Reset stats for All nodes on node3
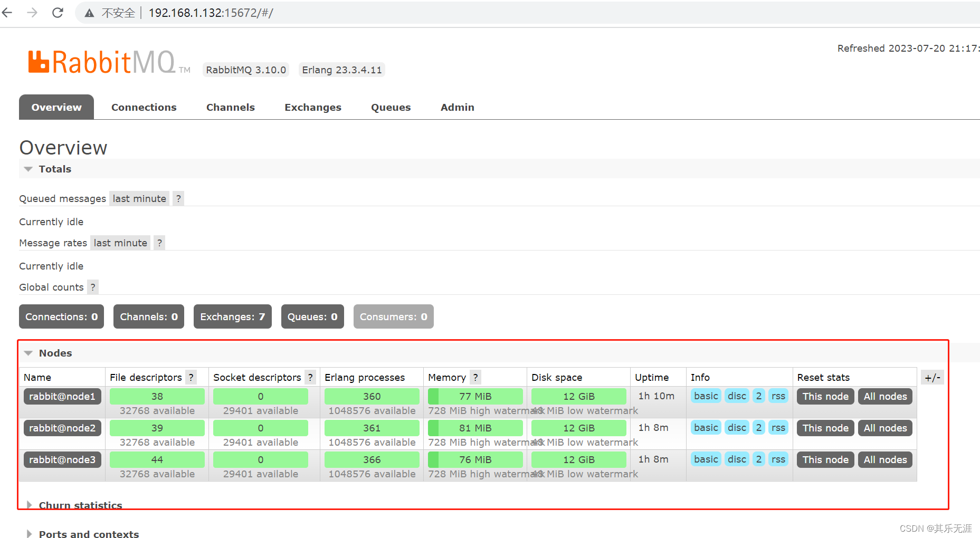 [x=885, y=459]
